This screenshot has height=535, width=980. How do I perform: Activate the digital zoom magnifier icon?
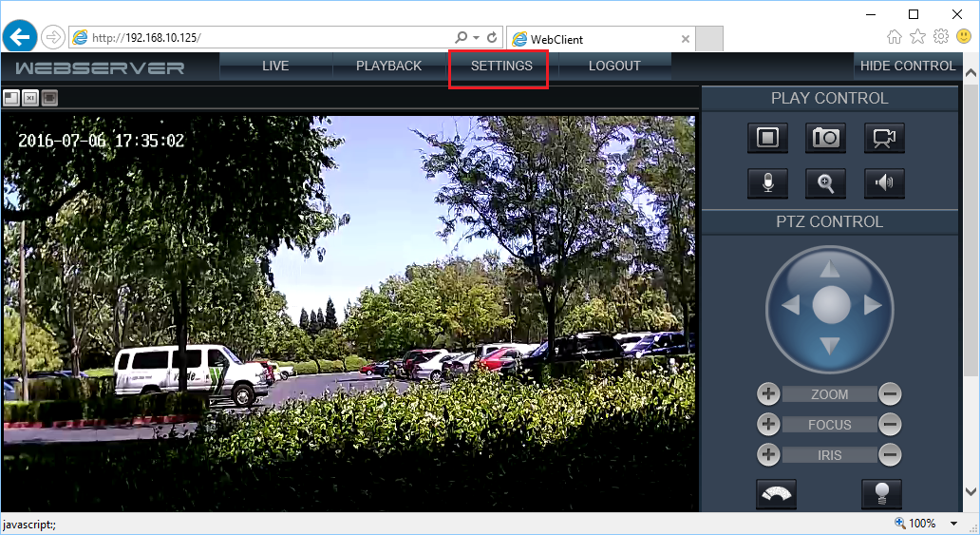825,183
